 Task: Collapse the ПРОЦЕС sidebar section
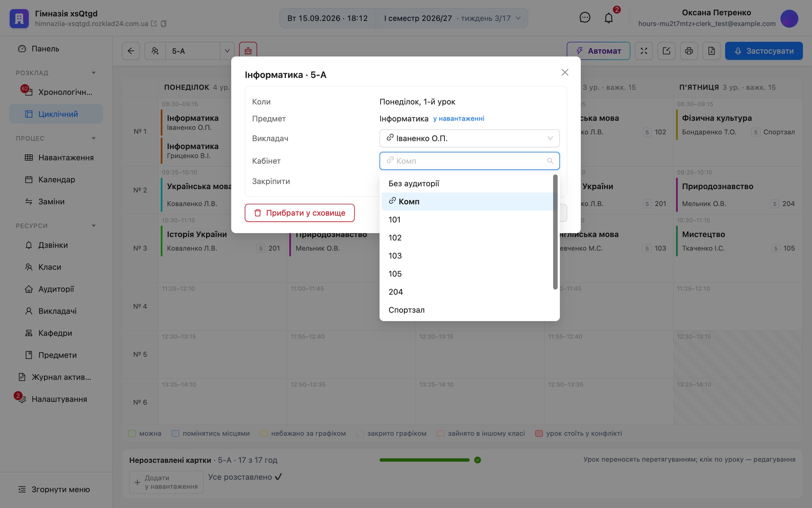pyautogui.click(x=94, y=138)
